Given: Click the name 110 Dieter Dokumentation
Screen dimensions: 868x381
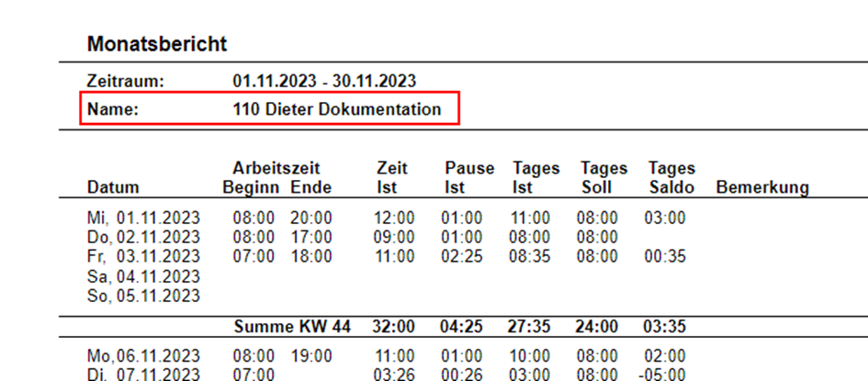Looking at the screenshot, I should 336,109.
